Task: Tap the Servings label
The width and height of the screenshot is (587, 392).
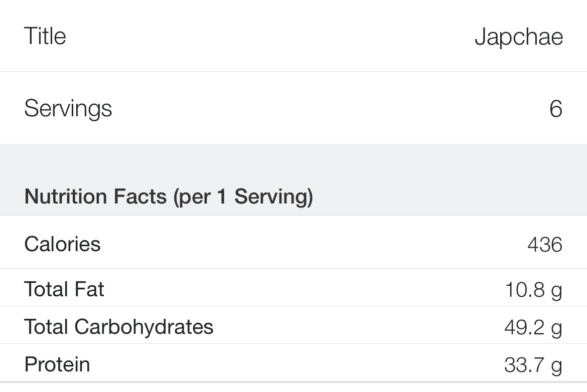Action: [68, 109]
